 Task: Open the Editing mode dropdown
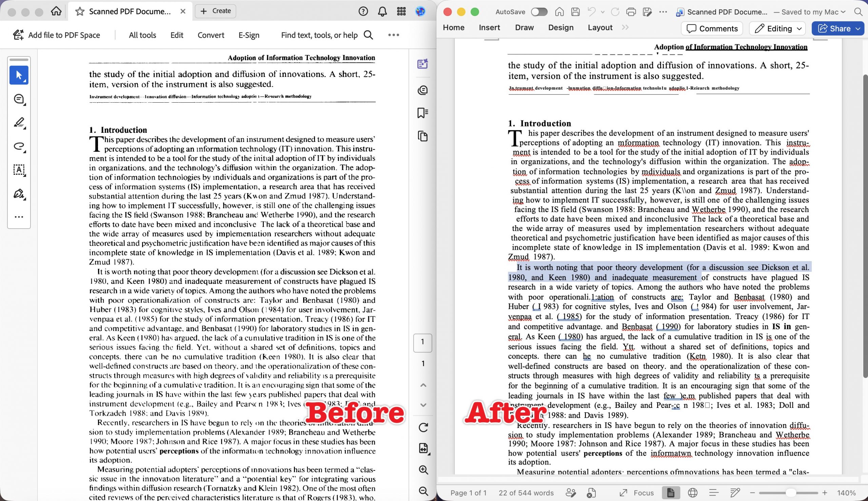click(777, 28)
